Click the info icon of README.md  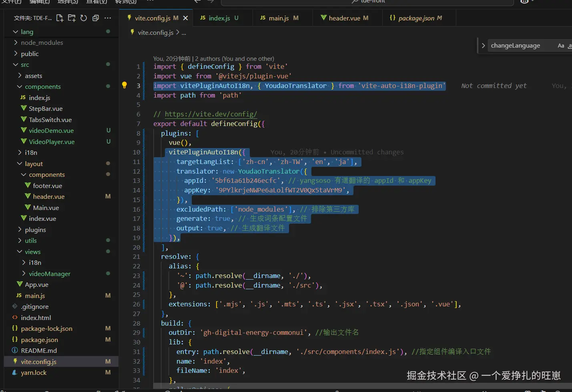click(15, 350)
